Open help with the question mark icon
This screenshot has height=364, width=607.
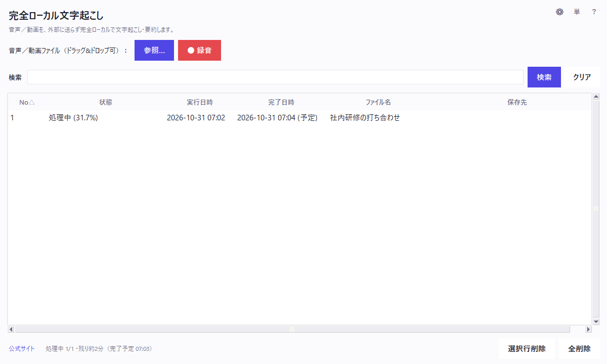594,12
